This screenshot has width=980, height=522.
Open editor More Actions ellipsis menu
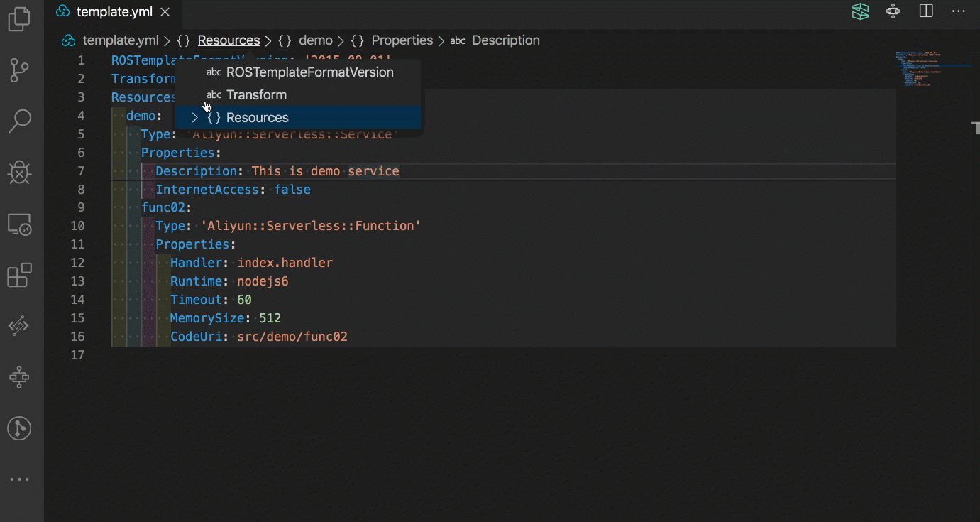pyautogui.click(x=959, y=11)
